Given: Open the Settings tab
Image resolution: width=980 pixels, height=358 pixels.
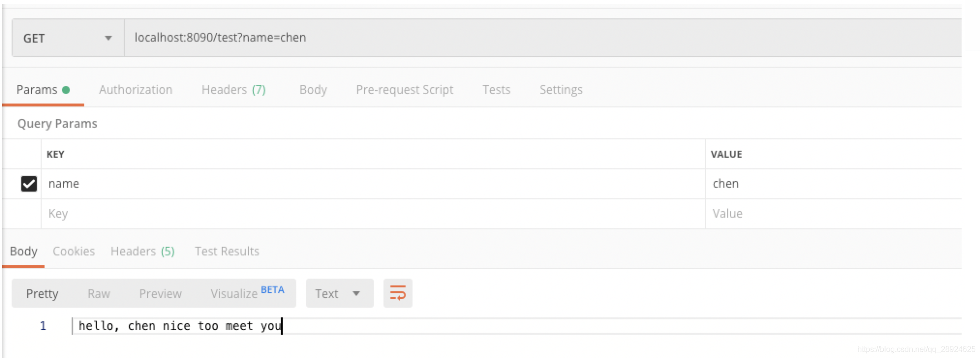Looking at the screenshot, I should [x=561, y=90].
